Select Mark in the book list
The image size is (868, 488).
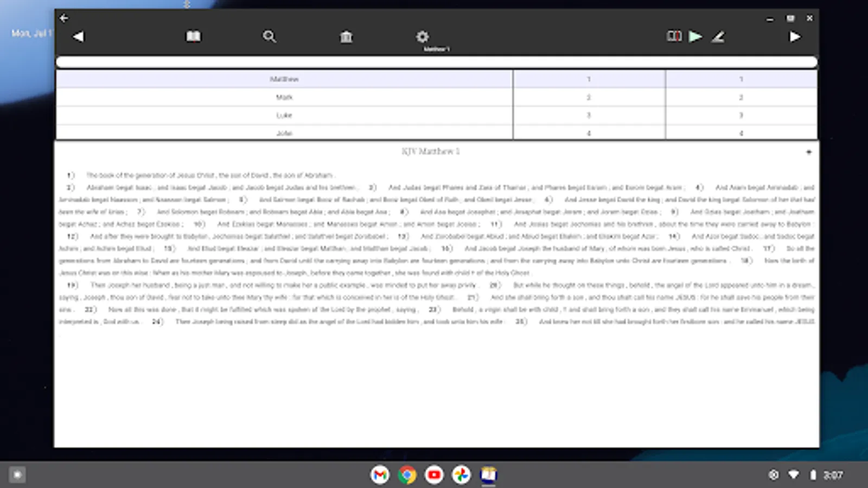(x=284, y=97)
